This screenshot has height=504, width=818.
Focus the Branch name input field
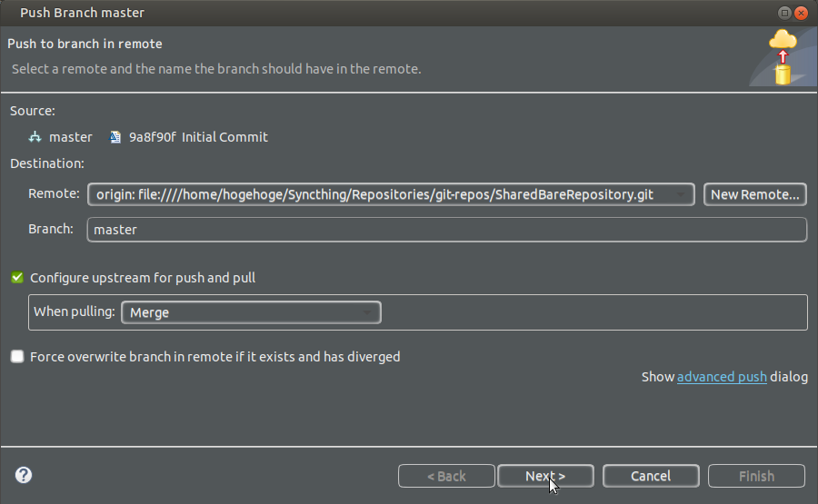(x=446, y=230)
